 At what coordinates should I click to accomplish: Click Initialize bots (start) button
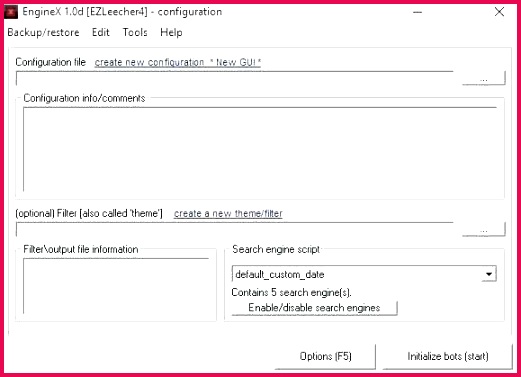point(448,356)
